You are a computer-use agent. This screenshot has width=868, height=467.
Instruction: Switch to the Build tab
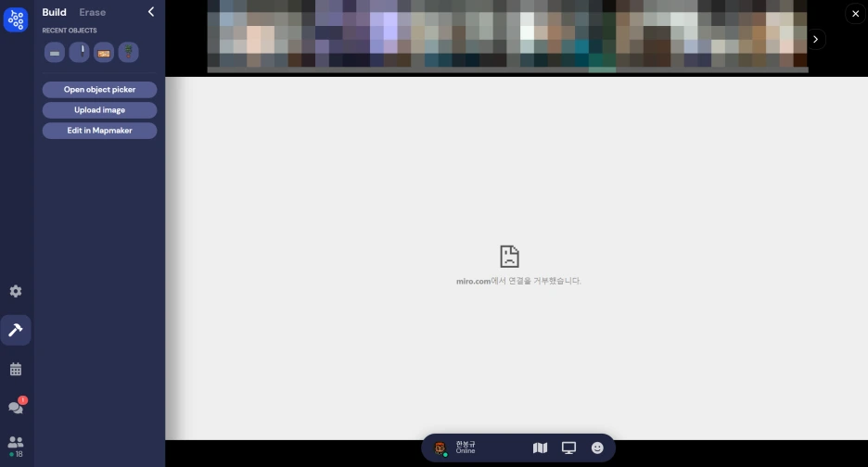(x=54, y=12)
